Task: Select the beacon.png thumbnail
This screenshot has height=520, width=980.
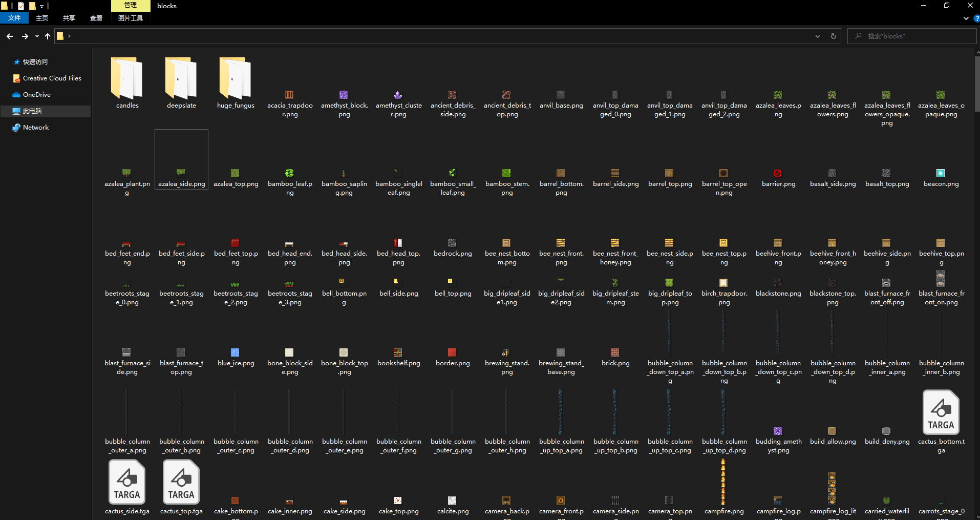Action: 941,173
